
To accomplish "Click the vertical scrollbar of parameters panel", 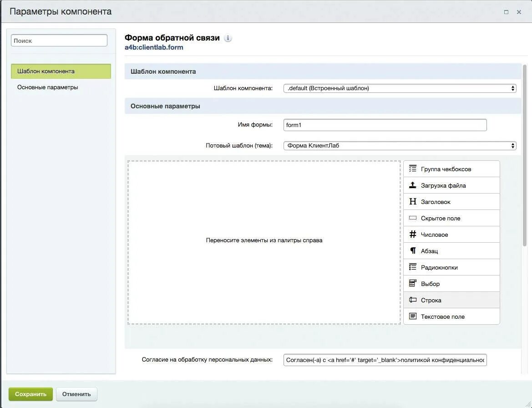I will [x=525, y=156].
